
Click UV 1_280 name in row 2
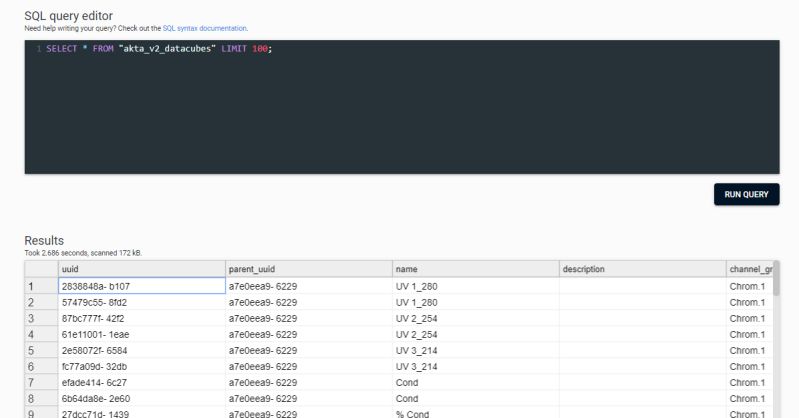tap(476, 302)
